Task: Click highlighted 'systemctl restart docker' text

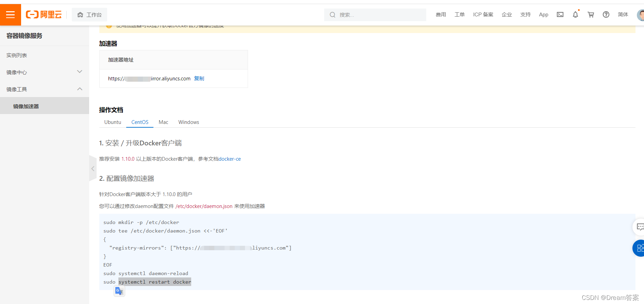Action: (155, 282)
